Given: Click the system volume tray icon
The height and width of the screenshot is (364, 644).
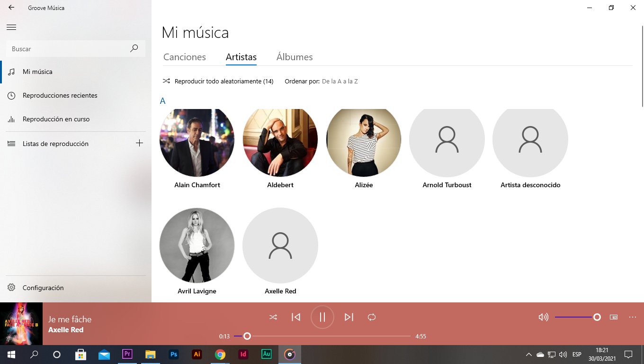Looking at the screenshot, I should (563, 355).
